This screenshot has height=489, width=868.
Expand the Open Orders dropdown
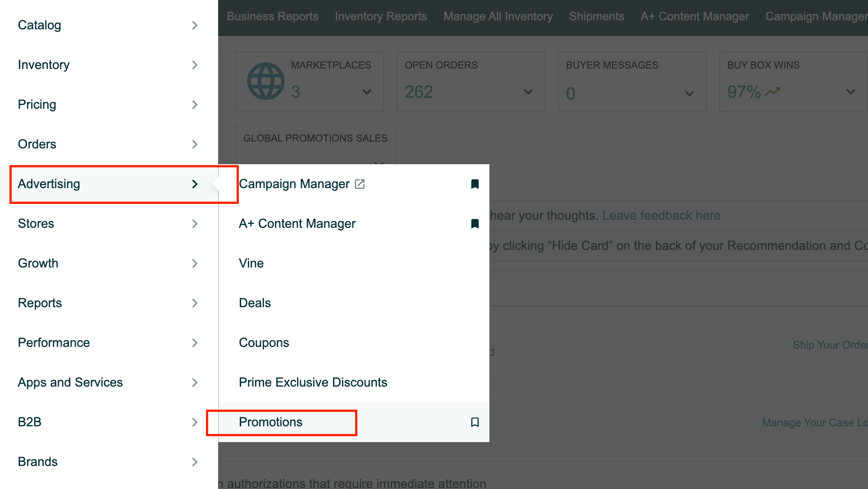pos(528,92)
